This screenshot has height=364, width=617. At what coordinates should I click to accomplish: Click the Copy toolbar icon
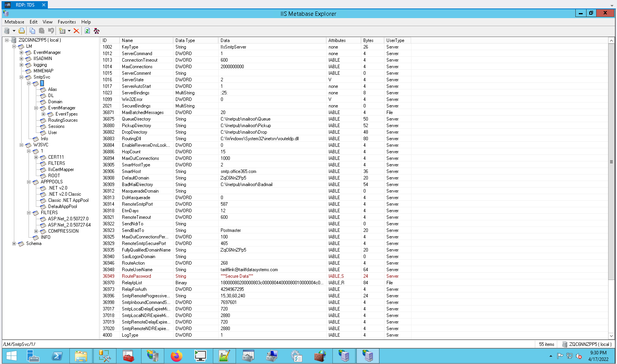32,31
